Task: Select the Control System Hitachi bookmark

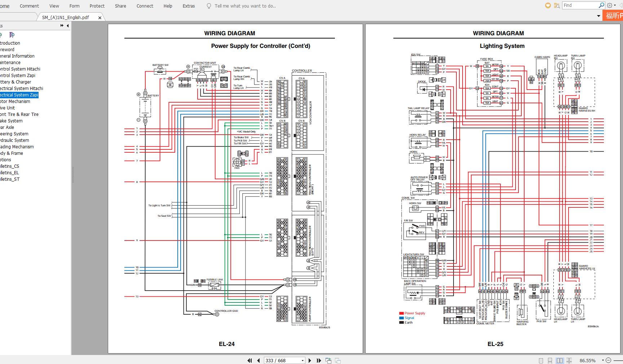Action: (20, 69)
